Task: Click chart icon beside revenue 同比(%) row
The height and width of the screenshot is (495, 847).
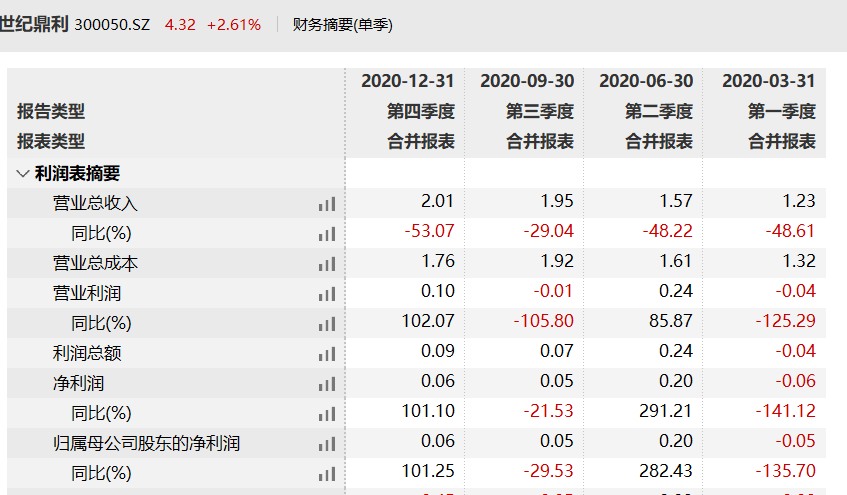Action: [x=327, y=234]
